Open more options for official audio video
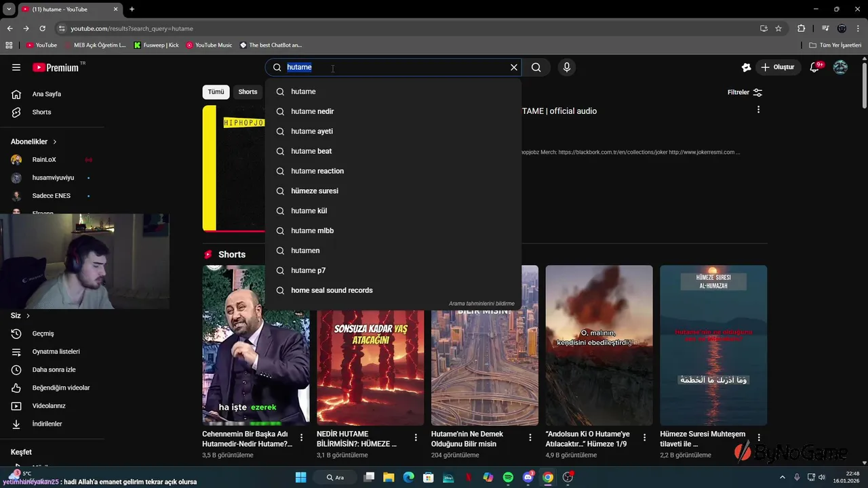 [x=758, y=110]
